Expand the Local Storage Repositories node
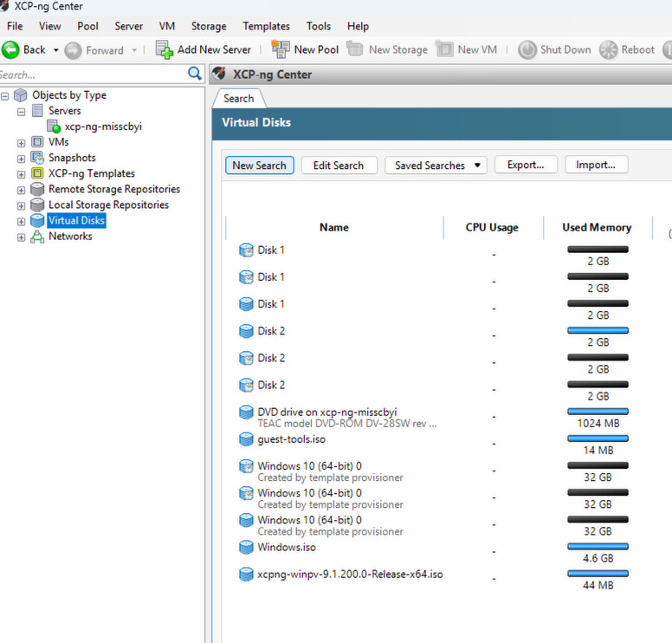672x643 pixels. click(x=21, y=206)
